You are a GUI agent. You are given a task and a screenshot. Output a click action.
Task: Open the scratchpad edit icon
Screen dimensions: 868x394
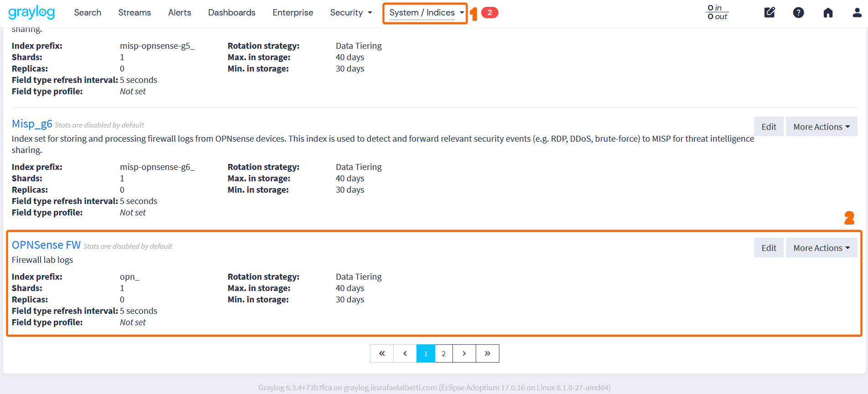point(770,12)
